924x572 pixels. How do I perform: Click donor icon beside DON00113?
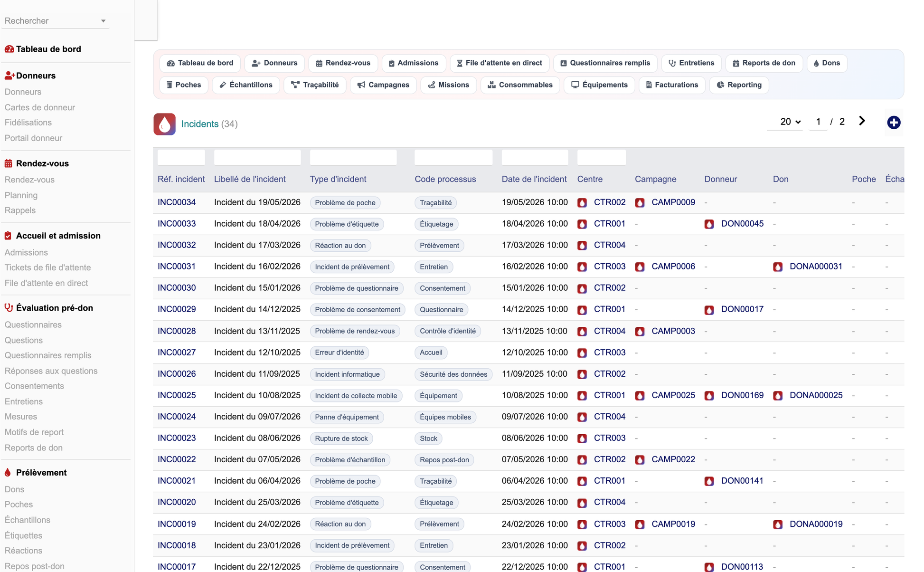click(x=709, y=567)
